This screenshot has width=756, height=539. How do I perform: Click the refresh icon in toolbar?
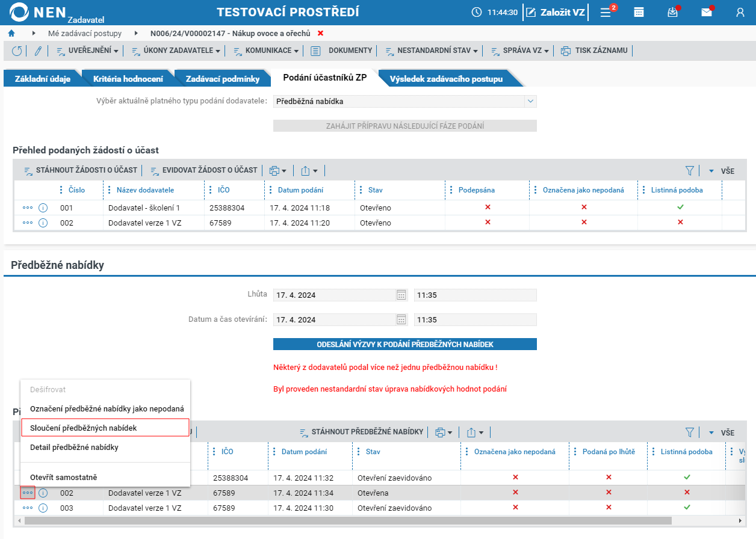coord(17,51)
